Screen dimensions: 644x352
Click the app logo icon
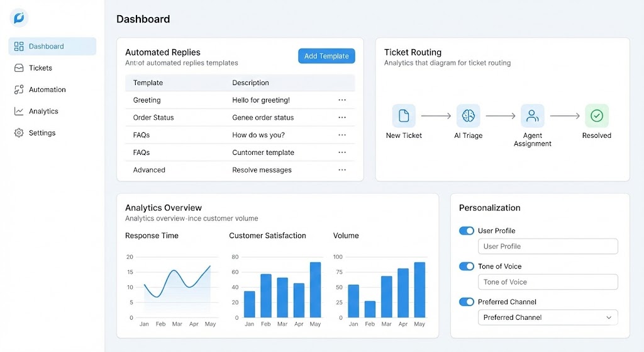coord(19,18)
